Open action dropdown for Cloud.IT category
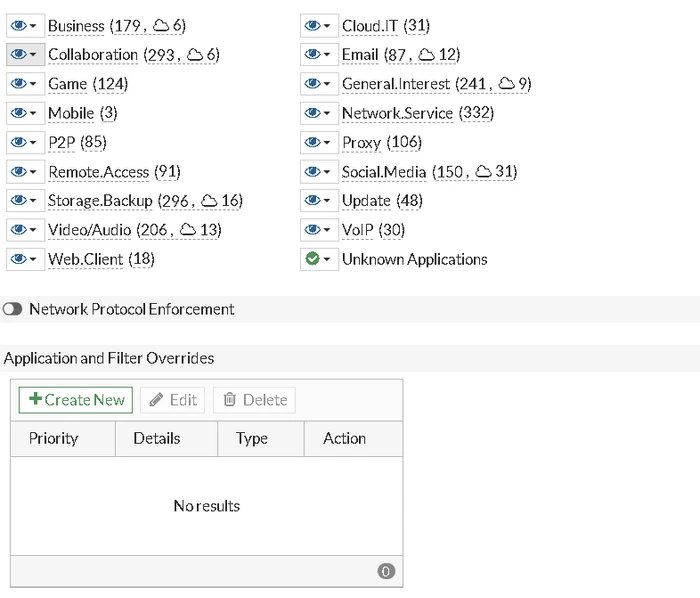This screenshot has width=700, height=598. pyautogui.click(x=319, y=25)
